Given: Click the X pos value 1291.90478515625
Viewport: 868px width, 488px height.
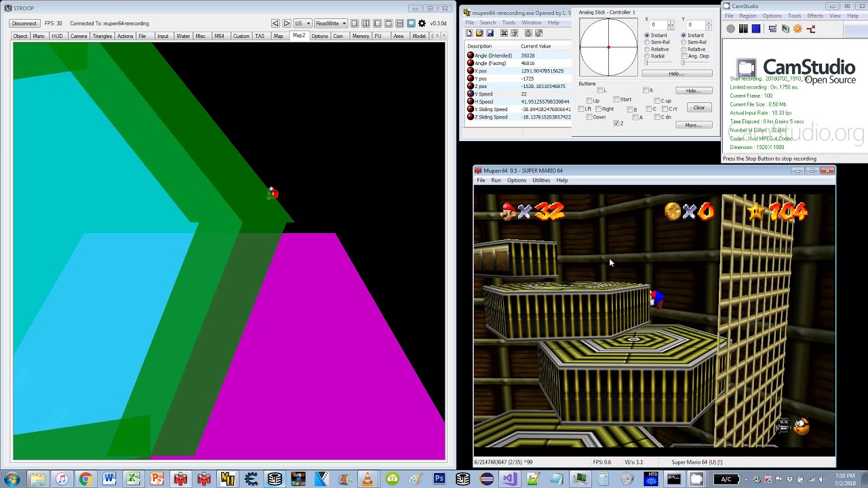Looking at the screenshot, I should (542, 70).
